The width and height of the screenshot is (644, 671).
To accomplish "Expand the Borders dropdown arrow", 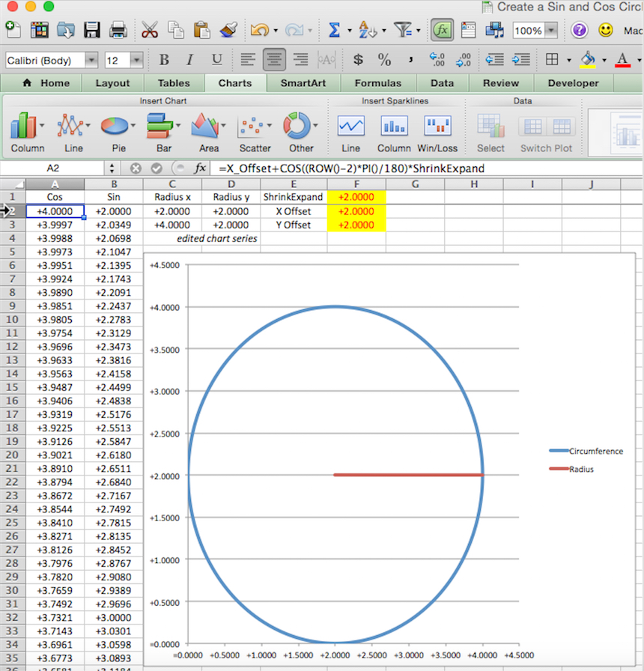I will (x=569, y=61).
